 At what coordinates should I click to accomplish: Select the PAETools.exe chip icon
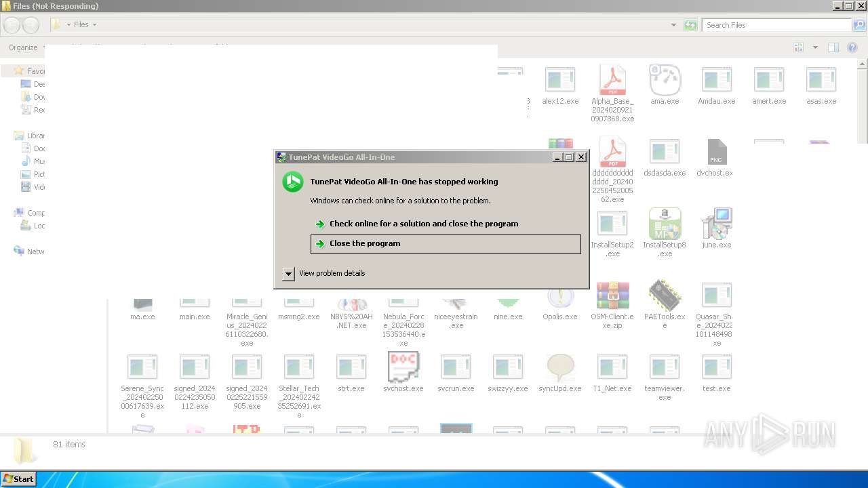click(x=665, y=296)
